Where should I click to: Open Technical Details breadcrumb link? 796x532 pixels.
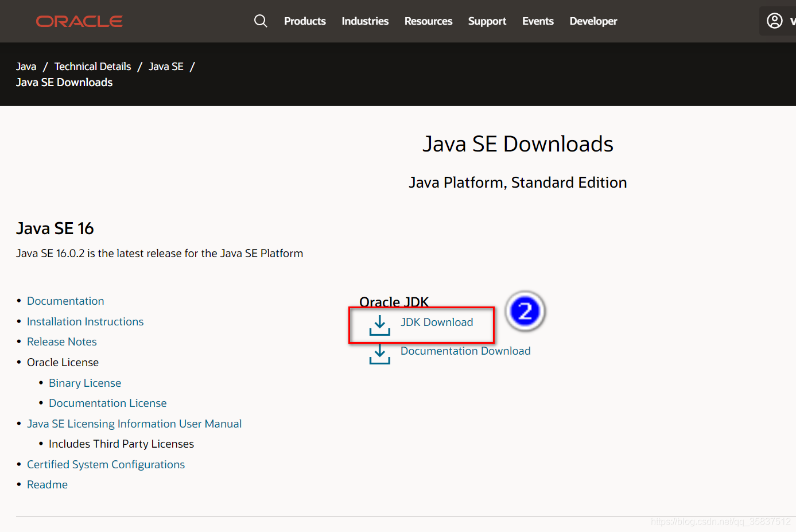[92, 66]
